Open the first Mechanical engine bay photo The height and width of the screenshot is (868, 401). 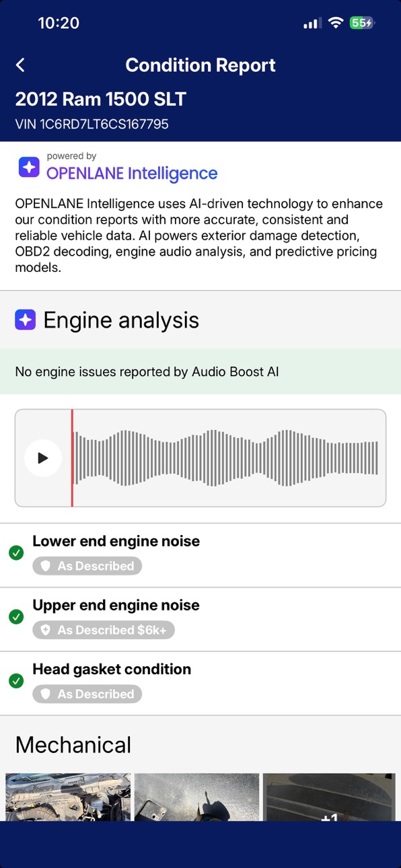pos(68,797)
